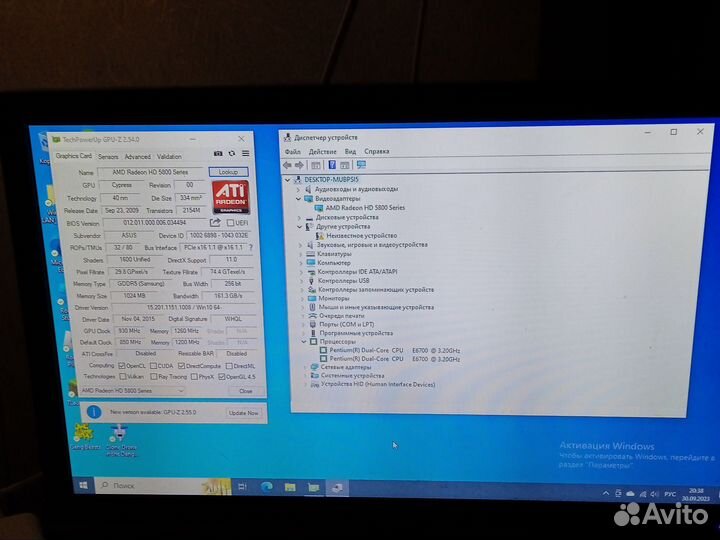Toggle the Ray Tracing checkbox
This screenshot has width=720, height=540.
(154, 377)
